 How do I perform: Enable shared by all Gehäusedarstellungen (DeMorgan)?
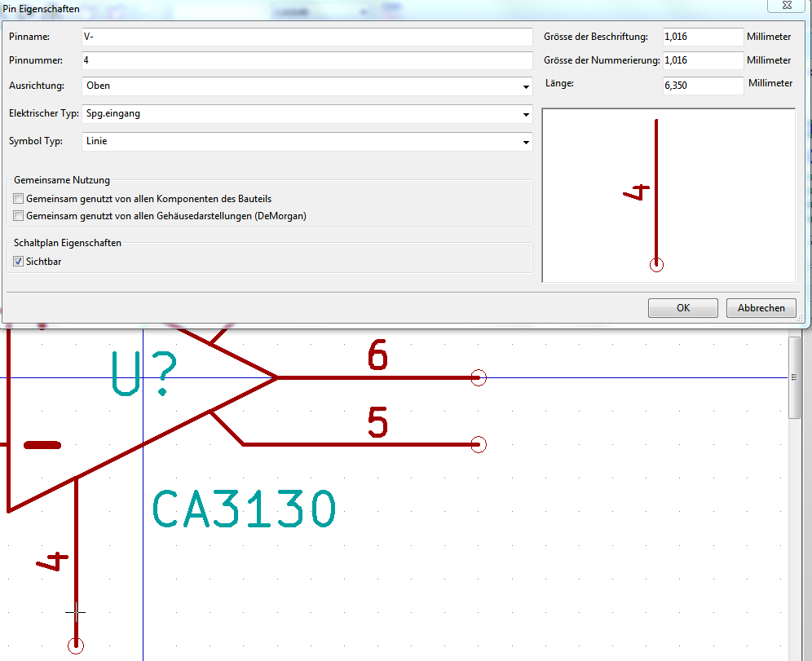pyautogui.click(x=19, y=215)
